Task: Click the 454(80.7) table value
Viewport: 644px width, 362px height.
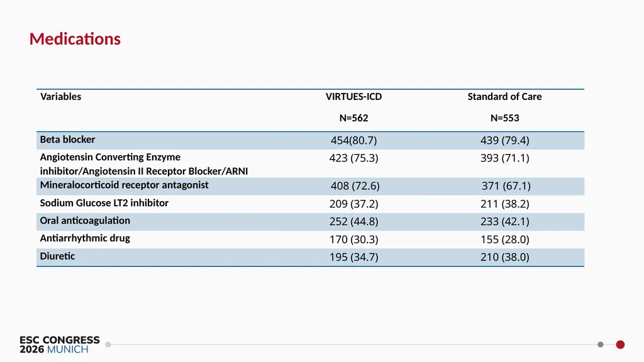Action: (x=353, y=140)
